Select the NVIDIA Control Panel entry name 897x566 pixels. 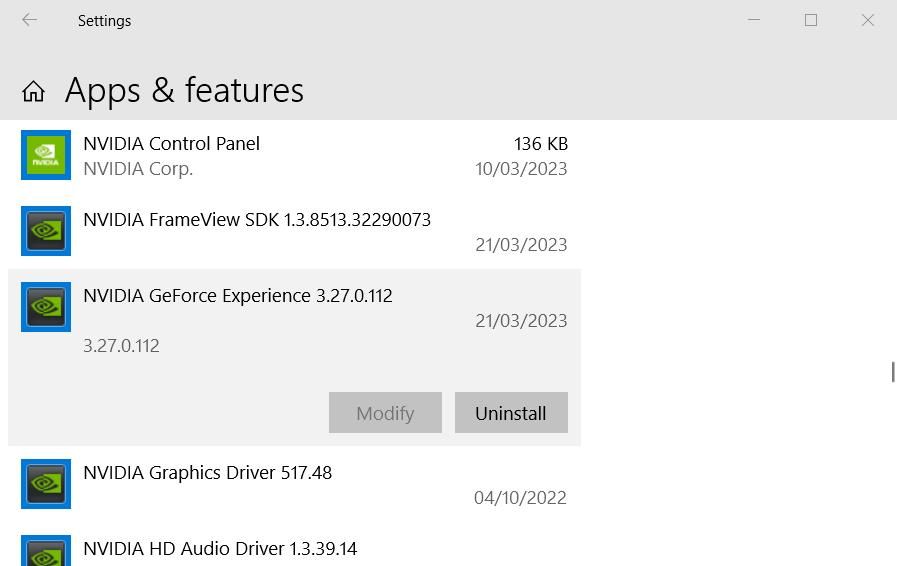coord(171,144)
